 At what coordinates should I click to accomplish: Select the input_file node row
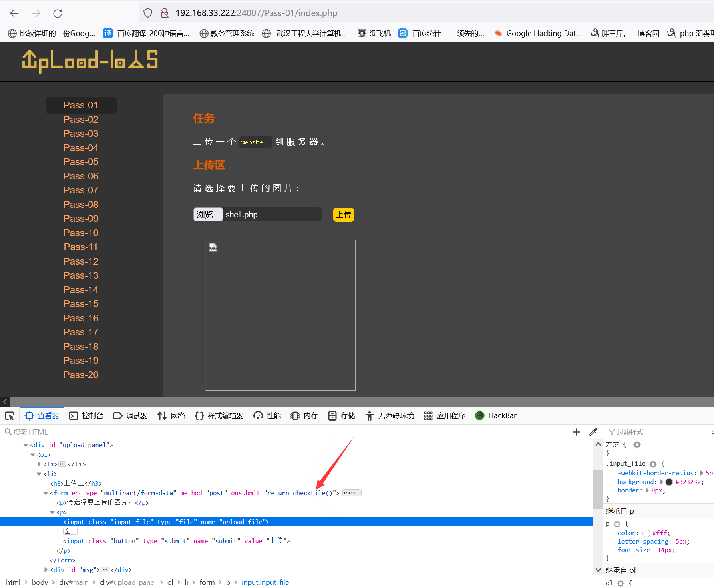tap(296, 522)
